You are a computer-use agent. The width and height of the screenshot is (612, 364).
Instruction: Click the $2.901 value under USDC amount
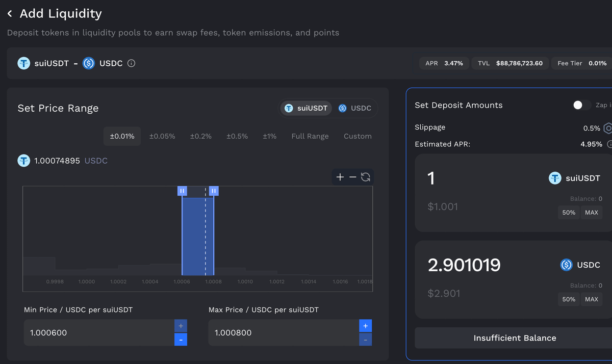[x=444, y=293]
